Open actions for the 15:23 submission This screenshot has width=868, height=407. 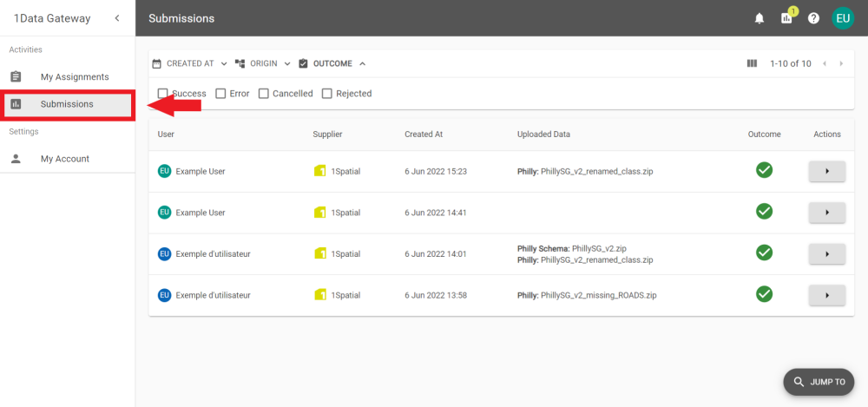(x=827, y=171)
